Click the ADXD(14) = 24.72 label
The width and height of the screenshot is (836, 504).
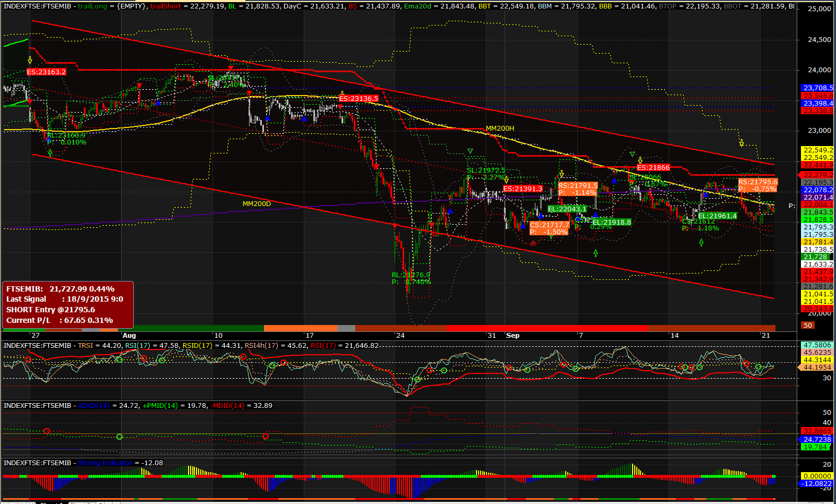(109, 405)
